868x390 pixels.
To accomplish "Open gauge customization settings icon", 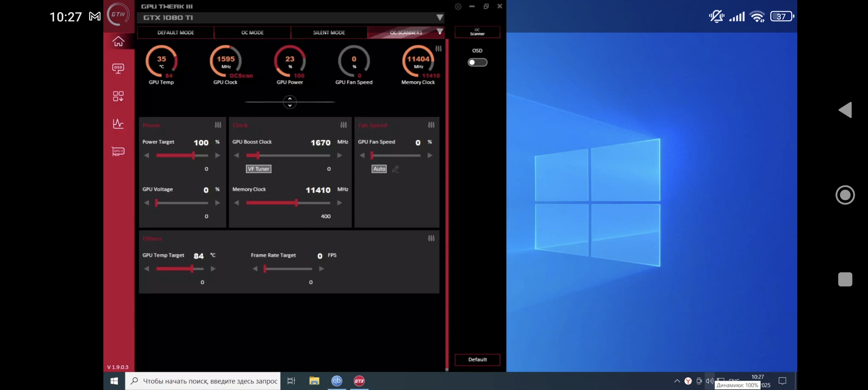I will point(438,49).
